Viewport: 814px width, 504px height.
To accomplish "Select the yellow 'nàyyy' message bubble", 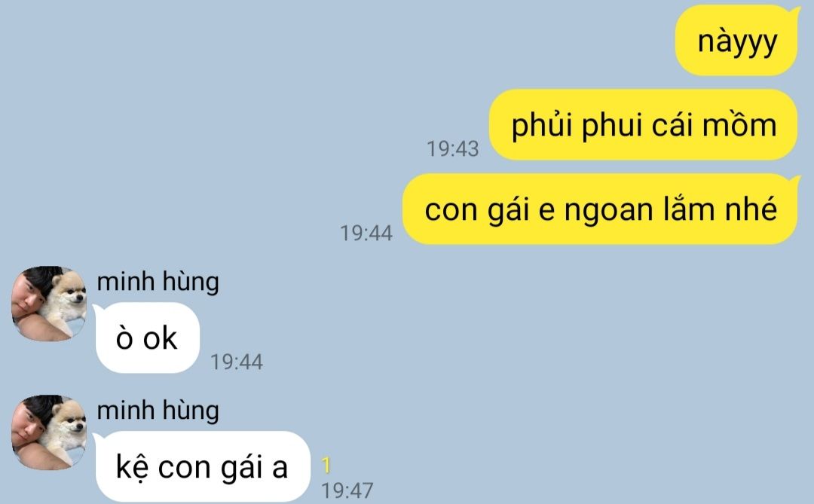I will (x=736, y=41).
